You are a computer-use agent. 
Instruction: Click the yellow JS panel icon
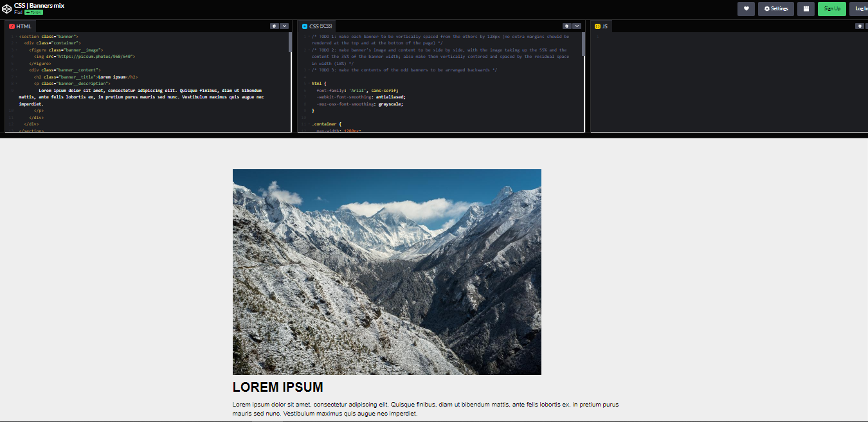[597, 26]
